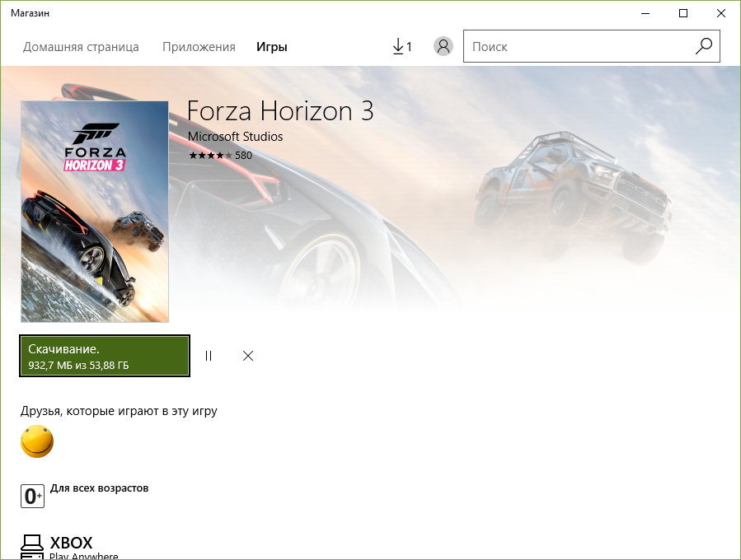
Task: Minimize the Магазин window
Action: pos(645,13)
